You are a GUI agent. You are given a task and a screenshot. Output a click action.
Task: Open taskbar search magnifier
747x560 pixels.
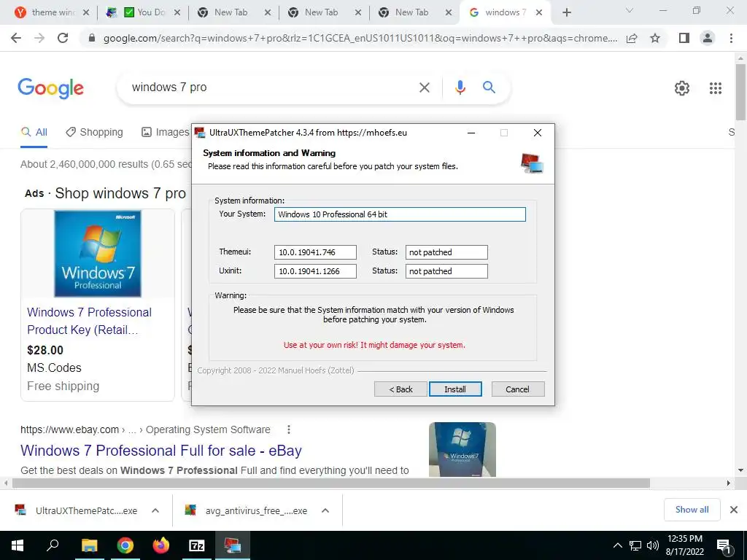[x=53, y=545]
